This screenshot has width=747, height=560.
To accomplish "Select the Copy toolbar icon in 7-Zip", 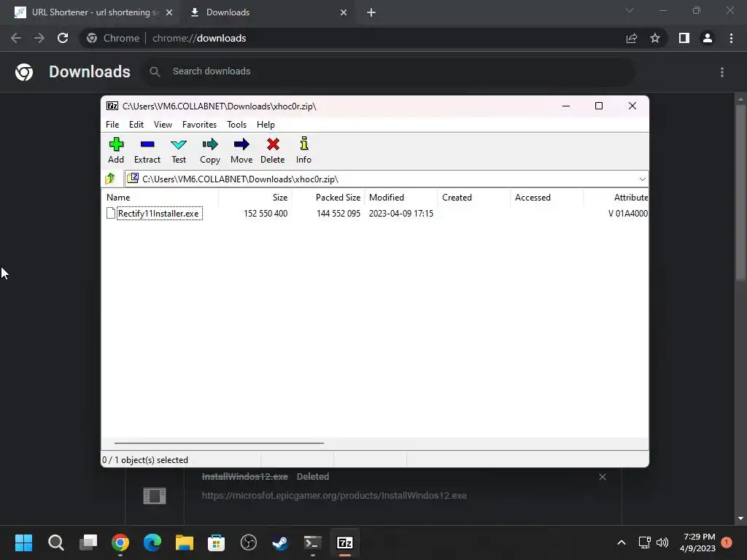I will pyautogui.click(x=210, y=150).
